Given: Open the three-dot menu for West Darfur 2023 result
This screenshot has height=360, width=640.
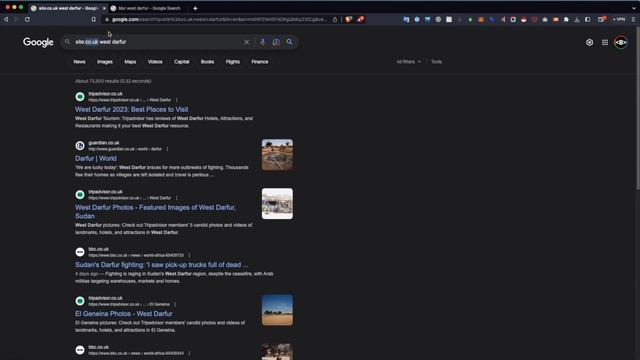Looking at the screenshot, I should [177, 100].
